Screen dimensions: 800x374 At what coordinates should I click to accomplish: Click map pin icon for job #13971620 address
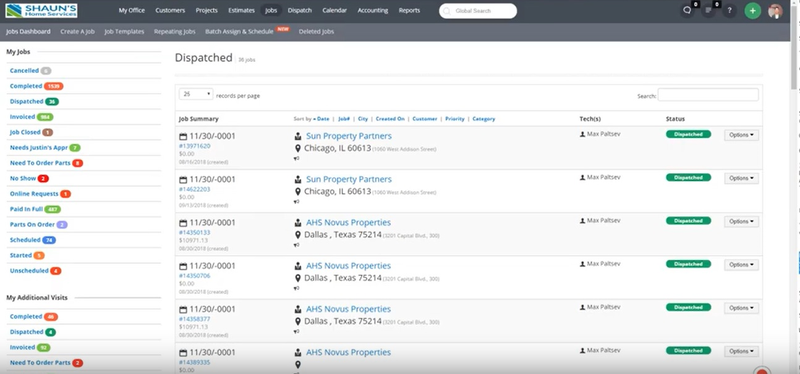[x=298, y=148]
